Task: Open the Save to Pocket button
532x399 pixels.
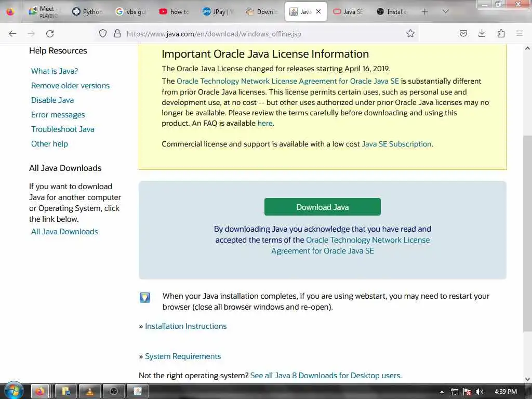Action: point(463,34)
